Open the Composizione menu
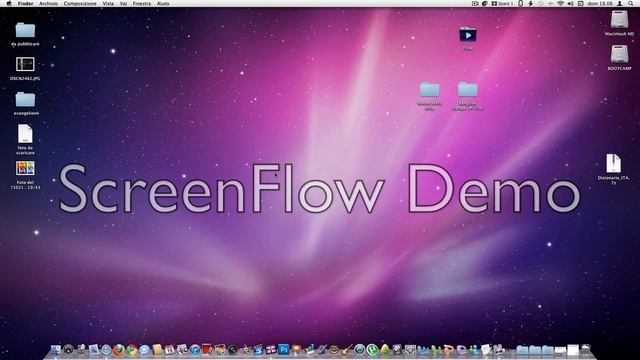Screen dimensions: 640x360 click(80, 3)
